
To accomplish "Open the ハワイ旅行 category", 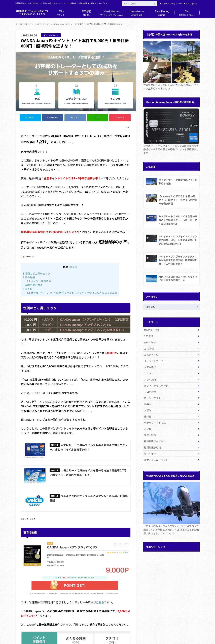I will tap(171, 379).
